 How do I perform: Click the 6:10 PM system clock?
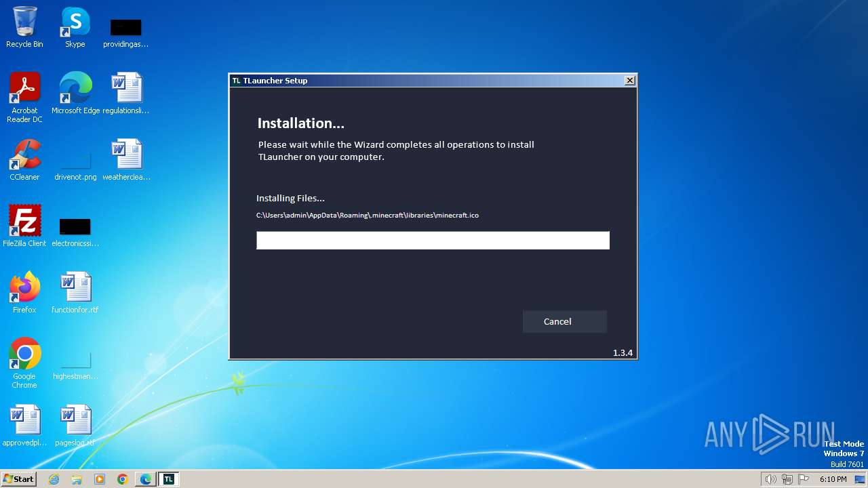833,479
